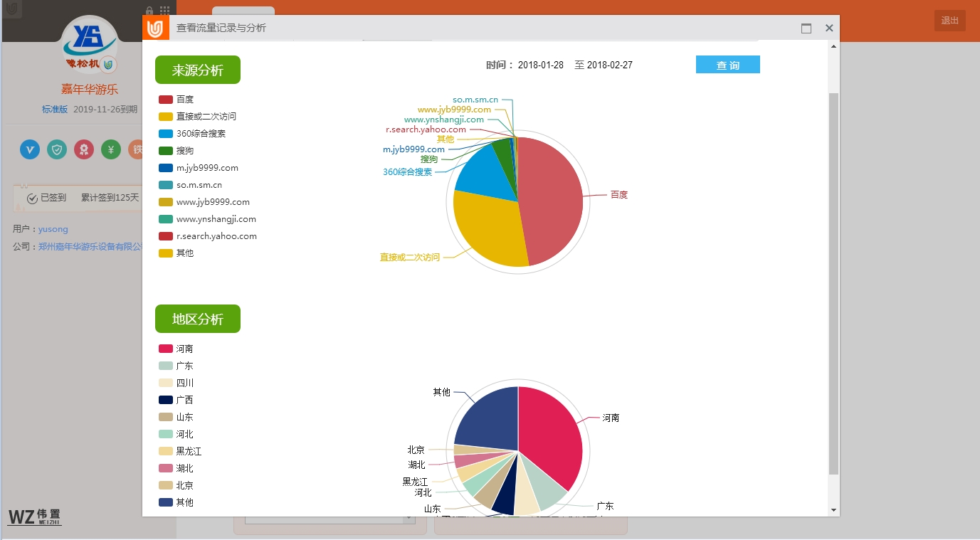Toggle 河南 legend item in region analysis
This screenshot has height=540, width=980.
coord(176,349)
